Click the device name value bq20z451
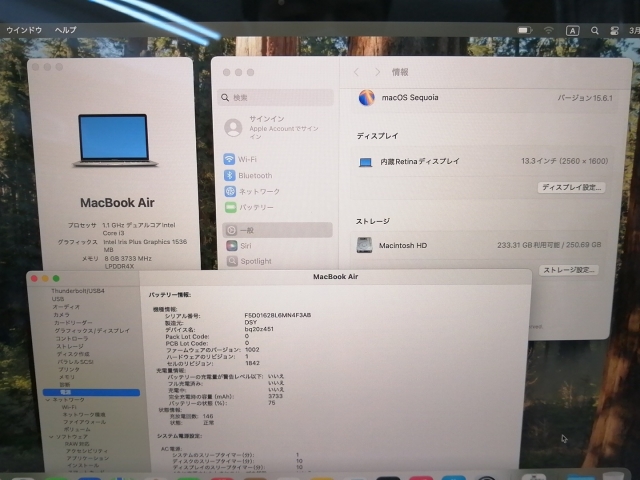Viewport: 640px width, 480px height. click(x=259, y=329)
